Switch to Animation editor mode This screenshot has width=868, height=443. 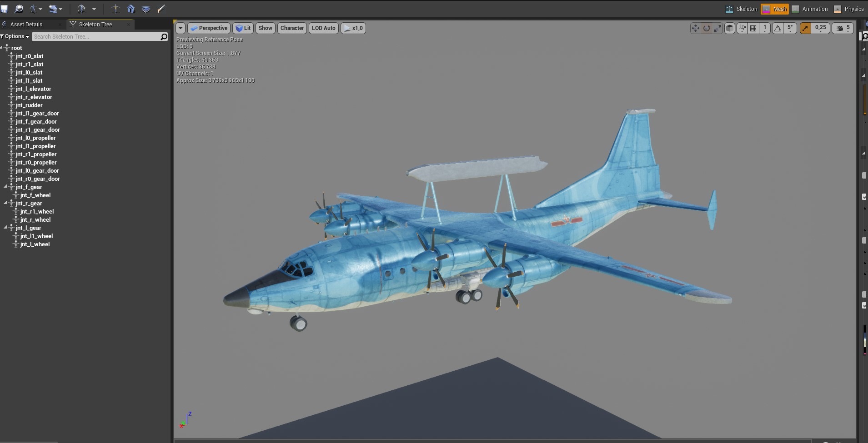810,9
